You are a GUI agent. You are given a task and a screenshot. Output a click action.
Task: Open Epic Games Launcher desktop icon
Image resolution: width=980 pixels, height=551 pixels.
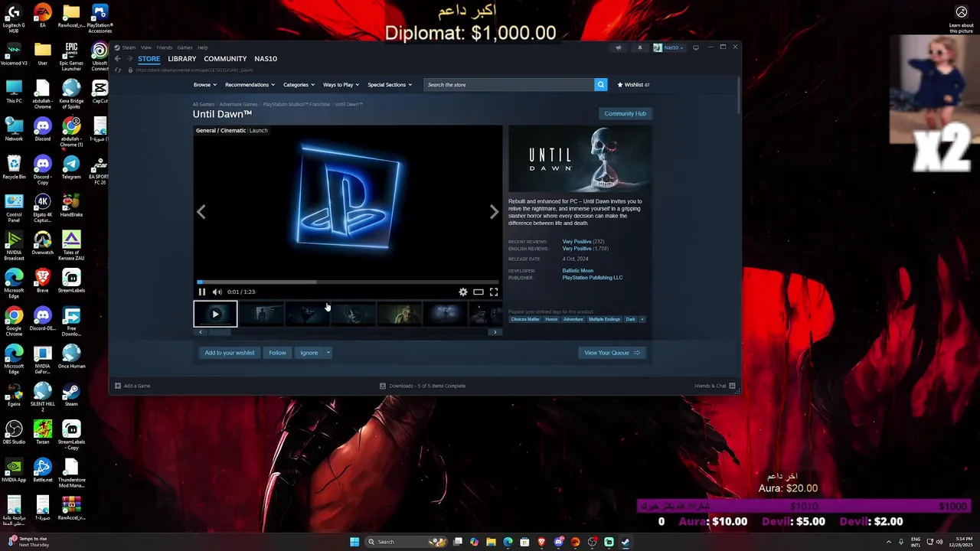click(71, 57)
